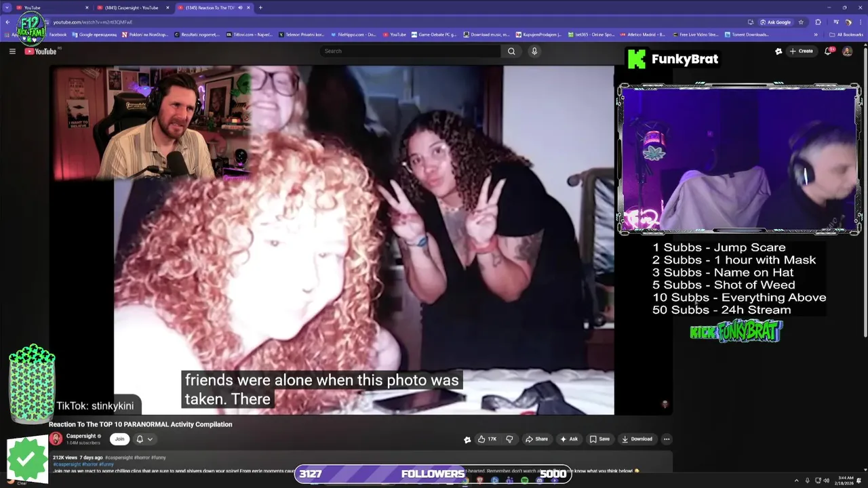Open the YouTube account avatar menu
The height and width of the screenshot is (488, 868).
pyautogui.click(x=847, y=51)
